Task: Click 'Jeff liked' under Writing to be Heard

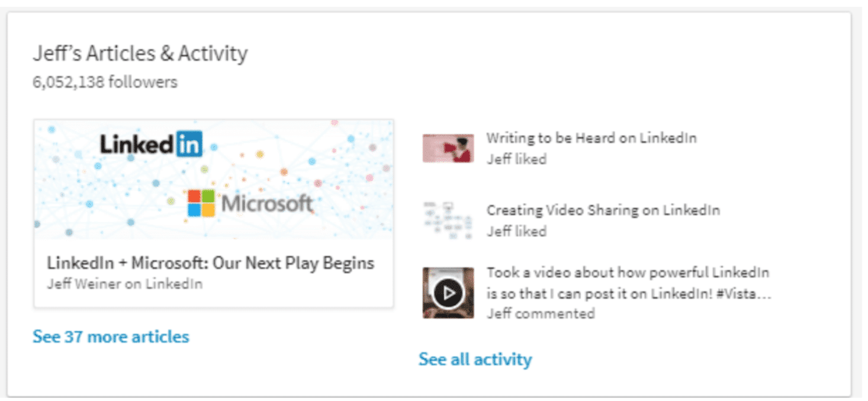Action: click(x=516, y=159)
